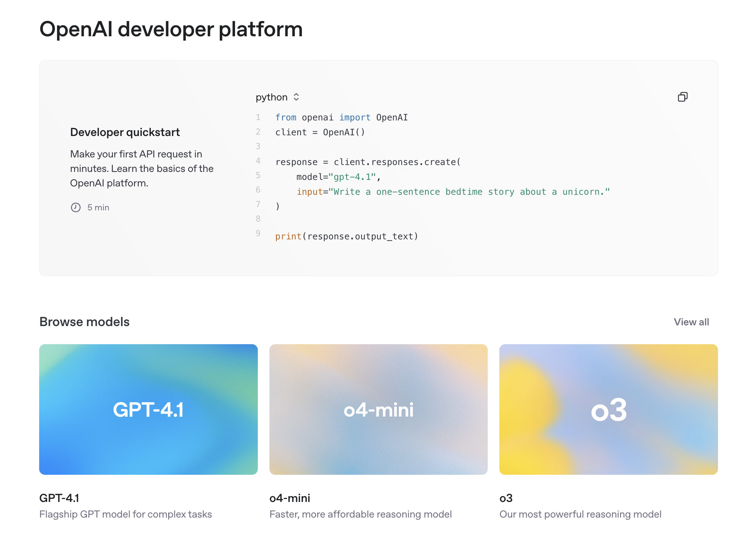Click the clock icon beside 5 min

coord(75,207)
